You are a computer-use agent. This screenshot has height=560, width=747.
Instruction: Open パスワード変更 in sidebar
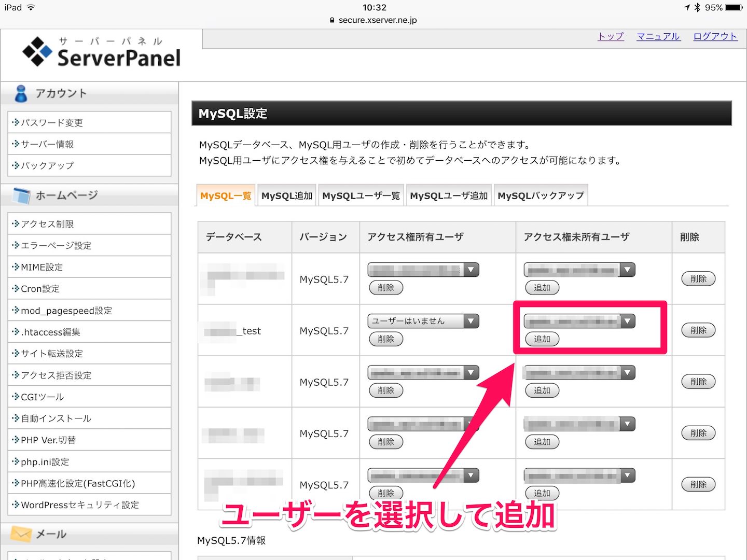coord(89,122)
